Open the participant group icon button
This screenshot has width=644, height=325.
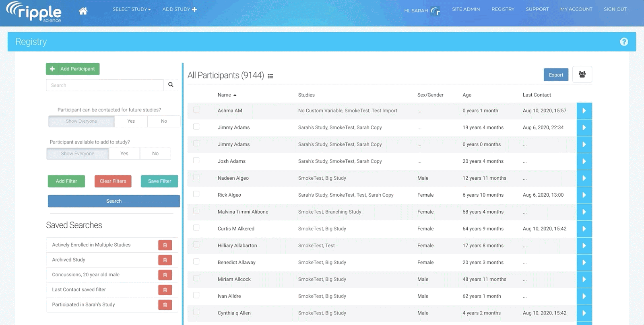(x=582, y=74)
